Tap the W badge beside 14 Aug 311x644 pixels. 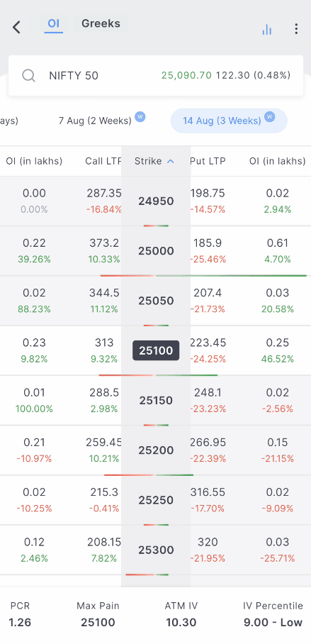(270, 117)
